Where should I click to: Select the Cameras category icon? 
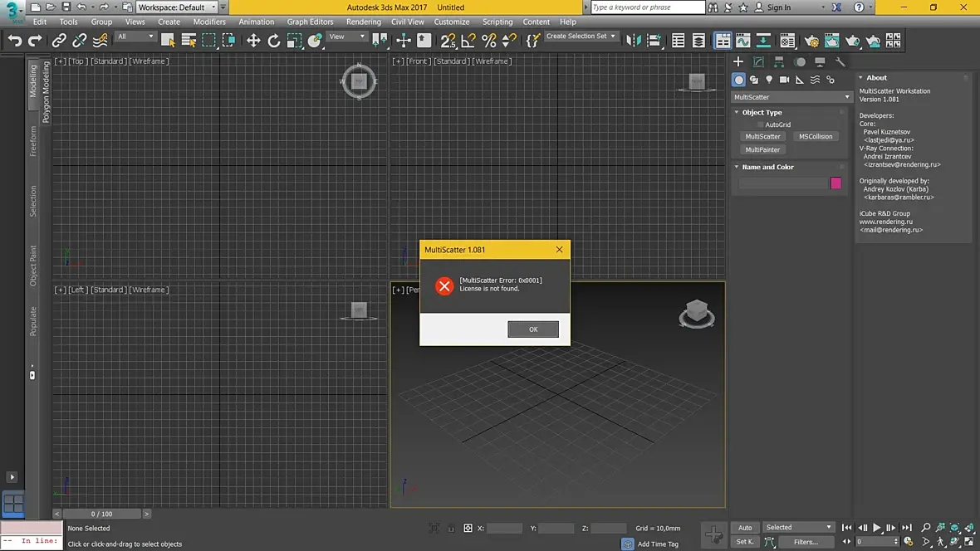click(x=784, y=80)
